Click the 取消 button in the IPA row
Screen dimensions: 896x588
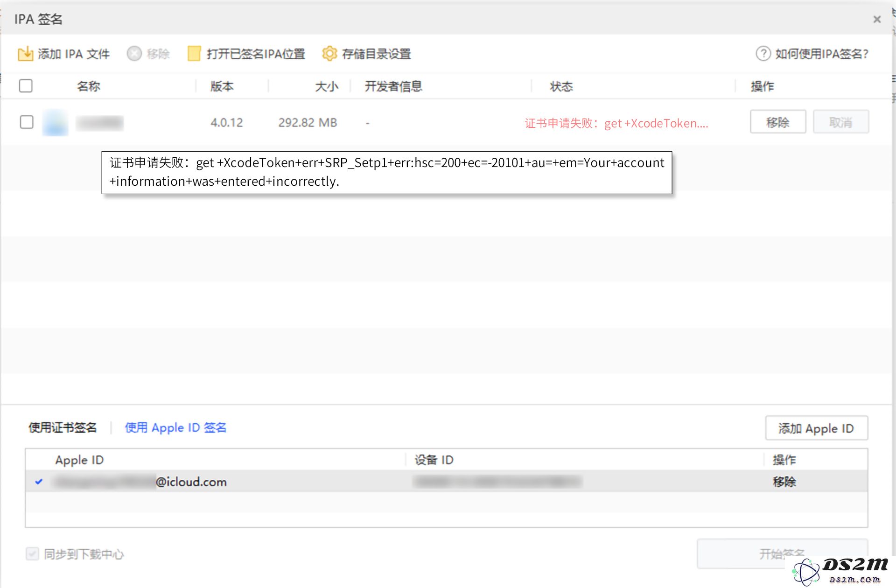(x=840, y=122)
